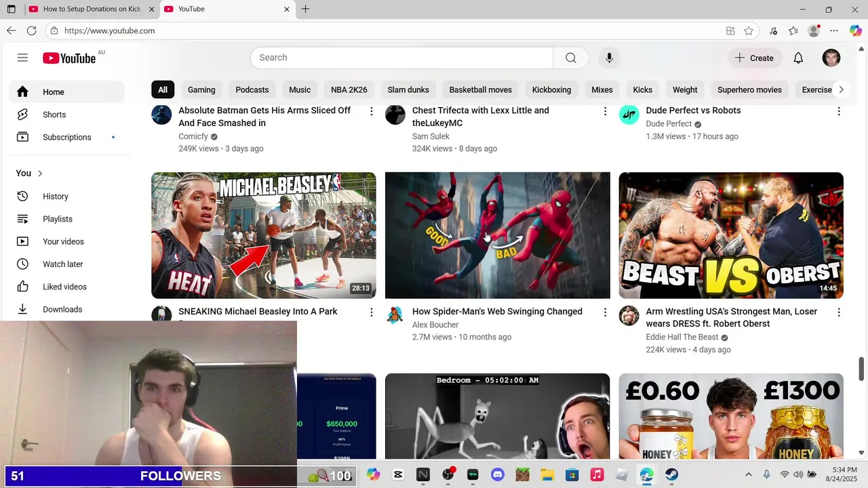Open the Michael Beasley video thumbnail
This screenshot has width=868, height=488.
click(x=264, y=235)
